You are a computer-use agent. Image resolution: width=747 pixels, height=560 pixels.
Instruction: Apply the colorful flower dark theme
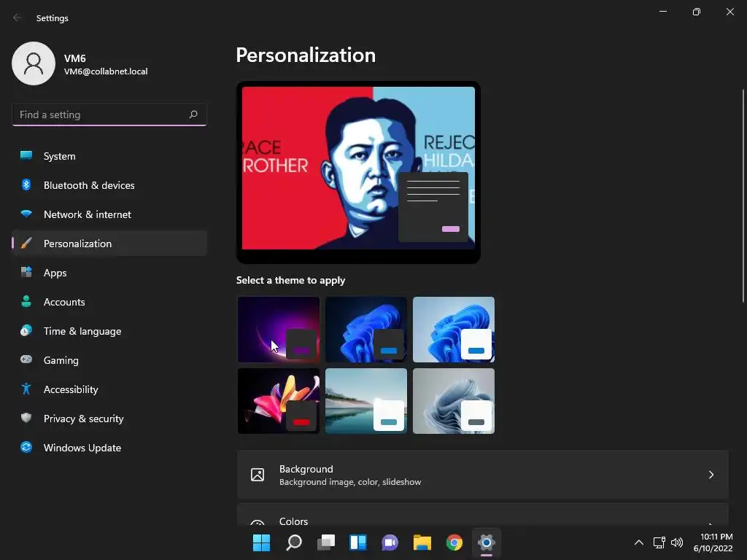click(x=279, y=401)
